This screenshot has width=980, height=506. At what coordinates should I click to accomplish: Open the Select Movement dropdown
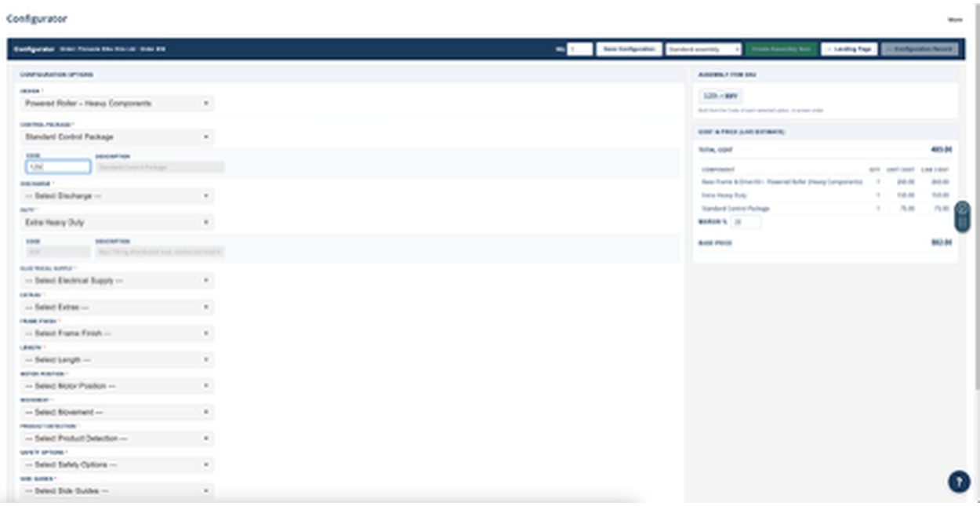[x=117, y=412]
